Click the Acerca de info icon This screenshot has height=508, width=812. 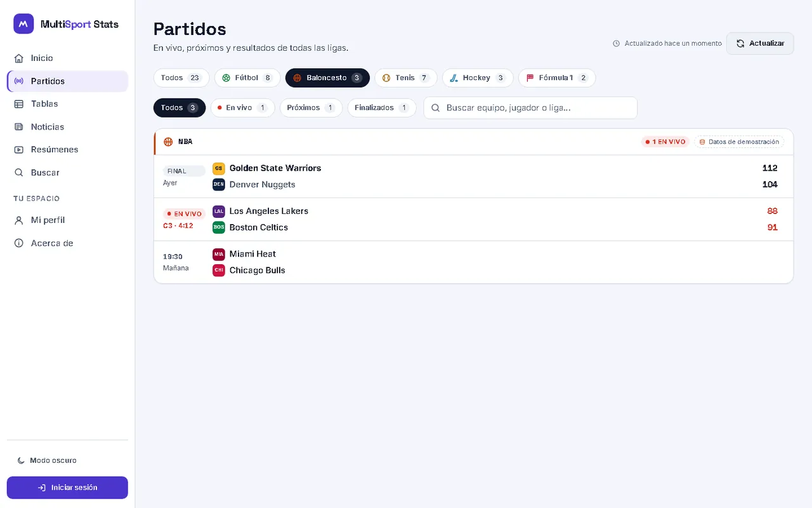pos(19,243)
